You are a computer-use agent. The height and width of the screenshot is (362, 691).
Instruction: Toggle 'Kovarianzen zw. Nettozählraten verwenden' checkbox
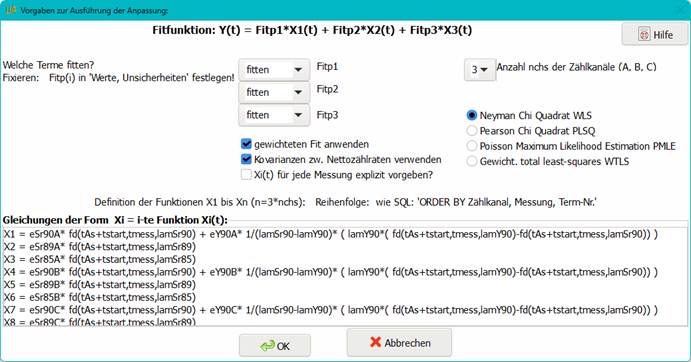coord(246,159)
